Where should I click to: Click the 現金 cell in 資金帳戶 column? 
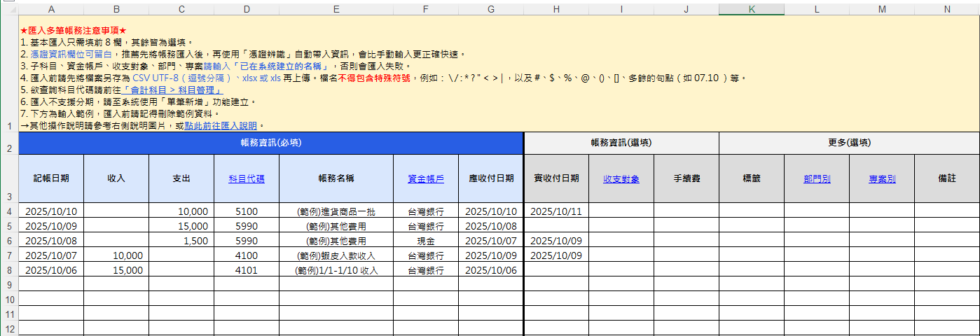click(426, 241)
